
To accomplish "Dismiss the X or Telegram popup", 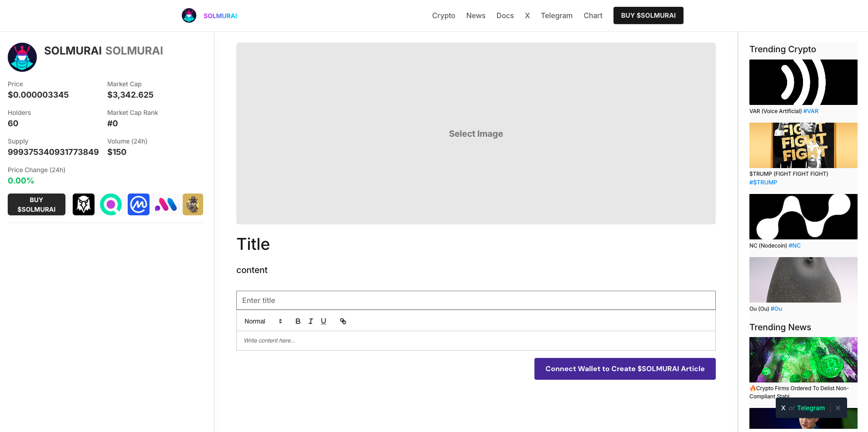I will tap(838, 408).
